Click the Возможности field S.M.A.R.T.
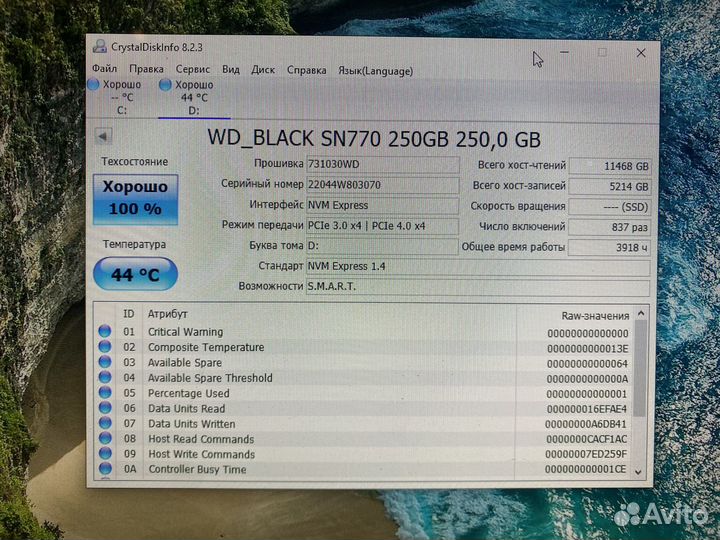The width and height of the screenshot is (720, 540). 478,287
